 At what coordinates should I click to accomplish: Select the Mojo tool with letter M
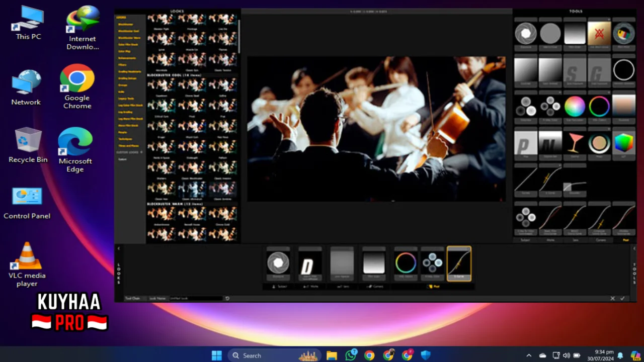(x=550, y=143)
